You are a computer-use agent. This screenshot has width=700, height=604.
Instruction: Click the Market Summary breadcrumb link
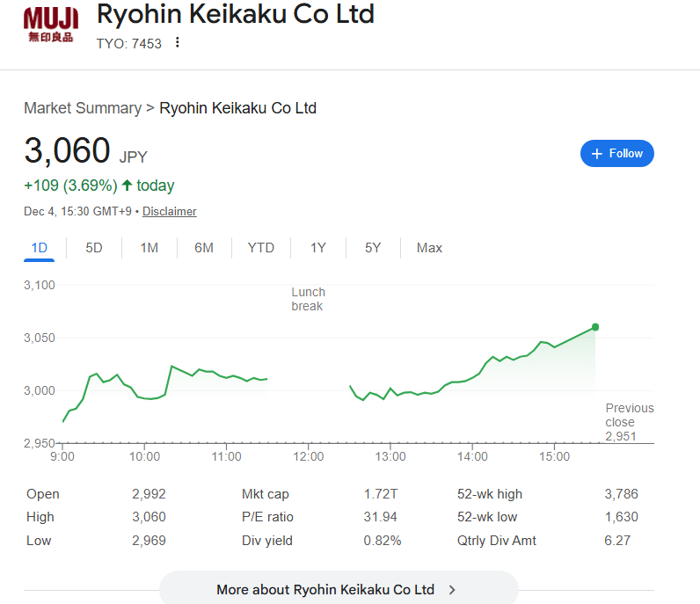click(x=83, y=108)
